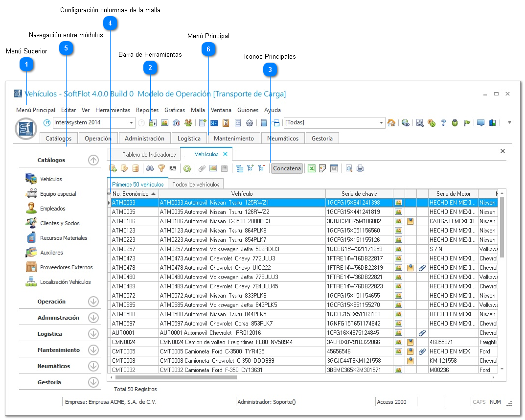Switch to Todos los vehículos tab

[196, 185]
